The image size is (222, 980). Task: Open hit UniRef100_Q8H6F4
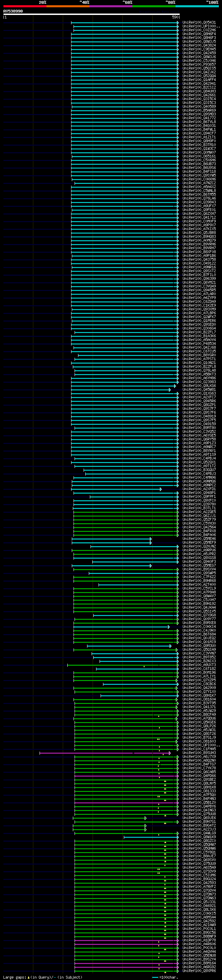(x=199, y=34)
